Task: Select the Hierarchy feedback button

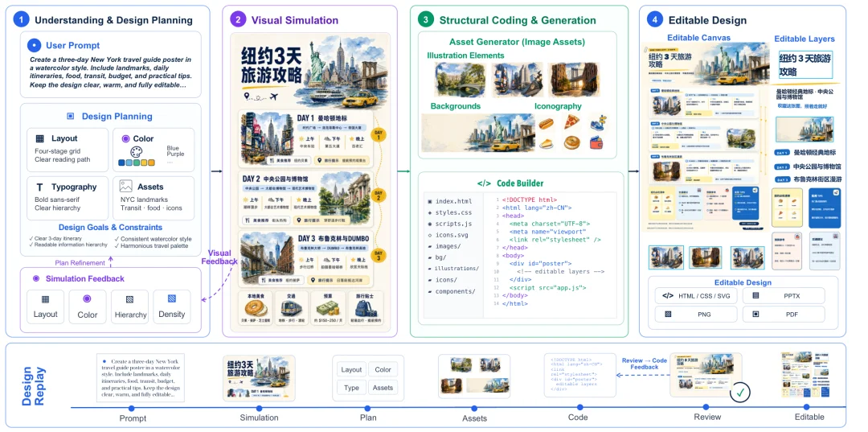Action: click(x=130, y=307)
